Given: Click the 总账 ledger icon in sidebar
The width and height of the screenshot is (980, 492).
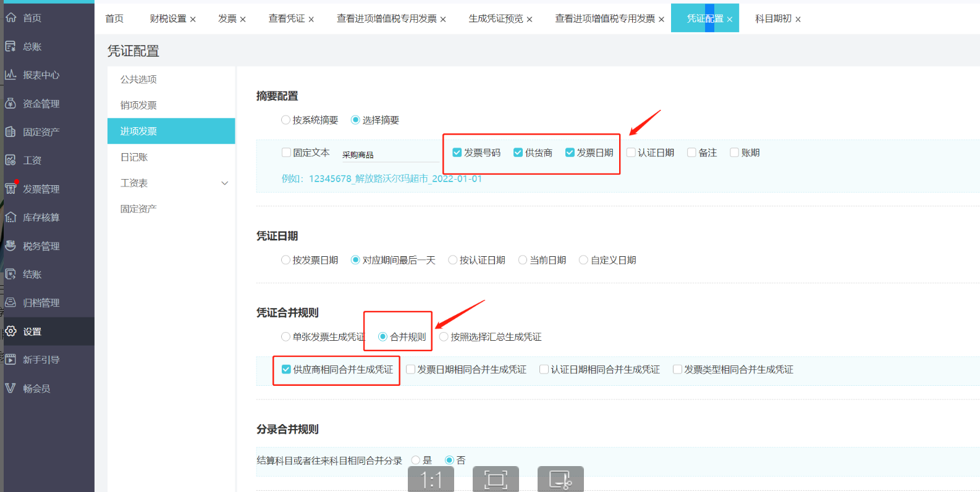Looking at the screenshot, I should click(11, 46).
